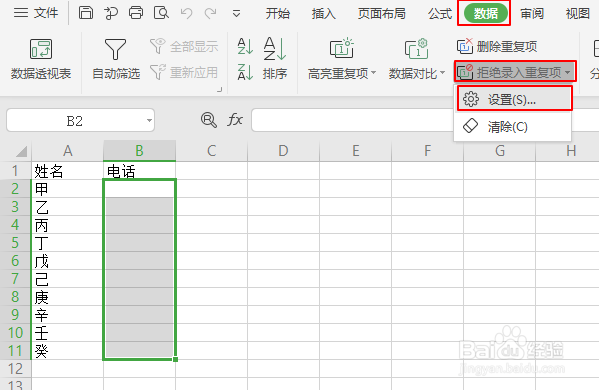Open 数据对比 dropdown
This screenshot has width=599, height=390.
(x=417, y=59)
